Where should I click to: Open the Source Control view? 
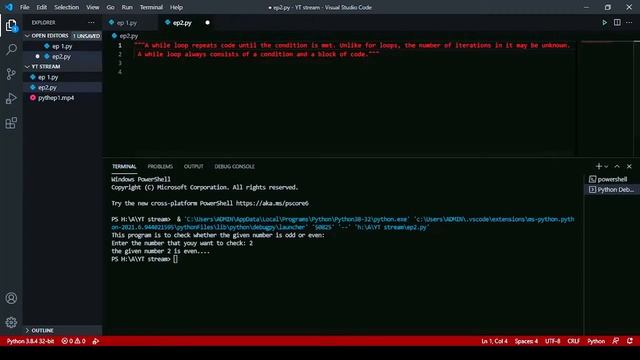tap(11, 74)
